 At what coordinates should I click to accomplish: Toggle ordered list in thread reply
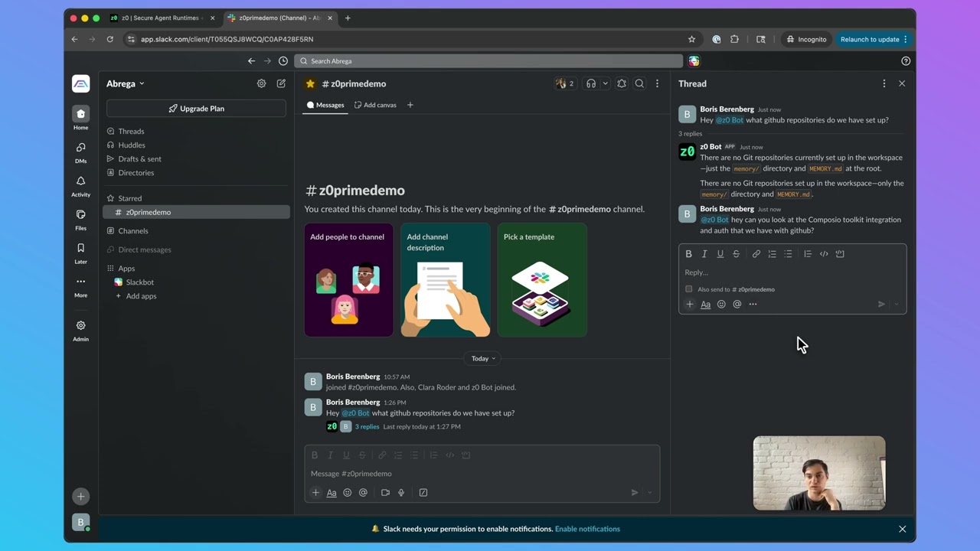pos(772,254)
